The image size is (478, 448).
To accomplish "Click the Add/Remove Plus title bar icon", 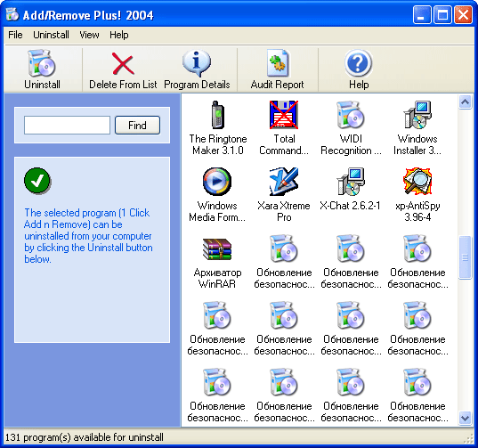I will 12,14.
